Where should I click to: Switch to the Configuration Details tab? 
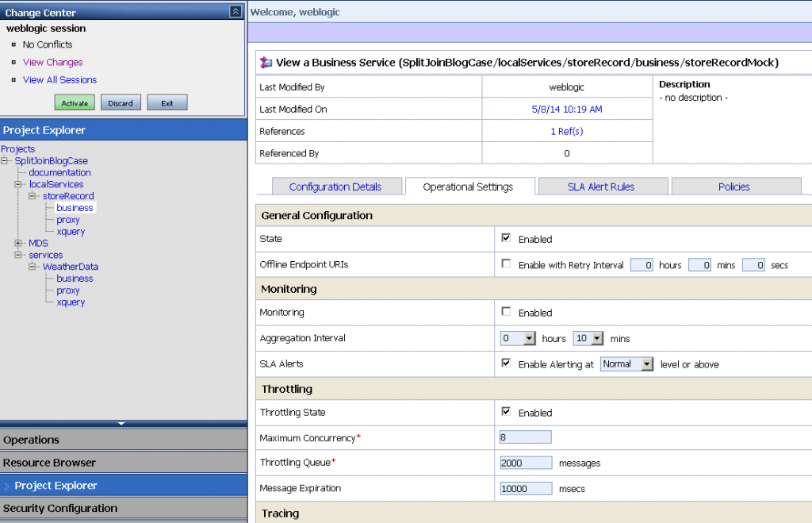coord(335,187)
